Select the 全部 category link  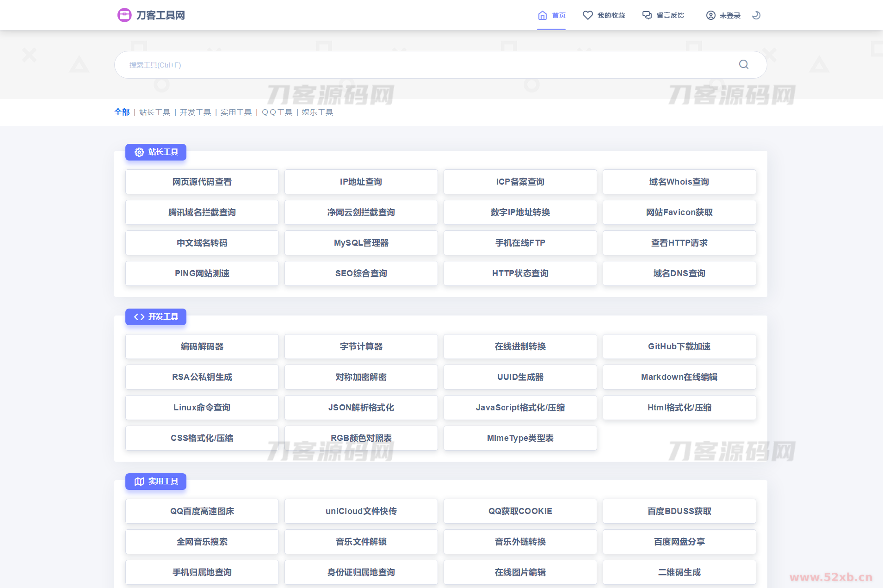(x=122, y=112)
